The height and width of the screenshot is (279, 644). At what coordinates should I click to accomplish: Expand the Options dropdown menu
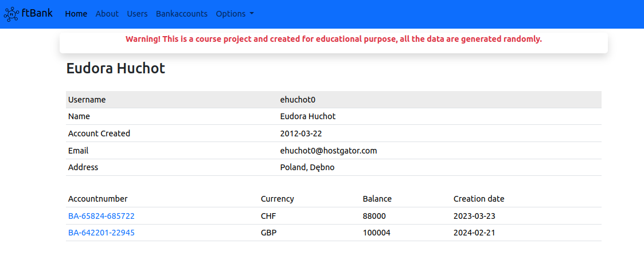[x=235, y=14]
